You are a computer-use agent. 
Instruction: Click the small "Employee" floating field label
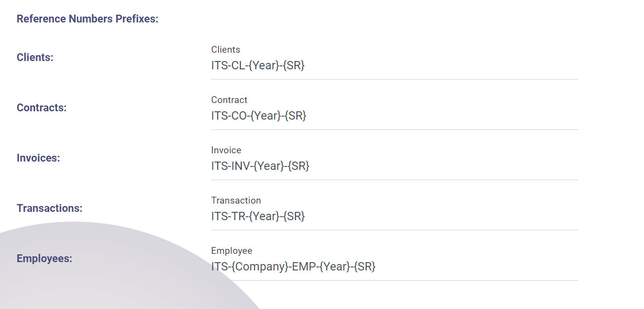coord(232,250)
